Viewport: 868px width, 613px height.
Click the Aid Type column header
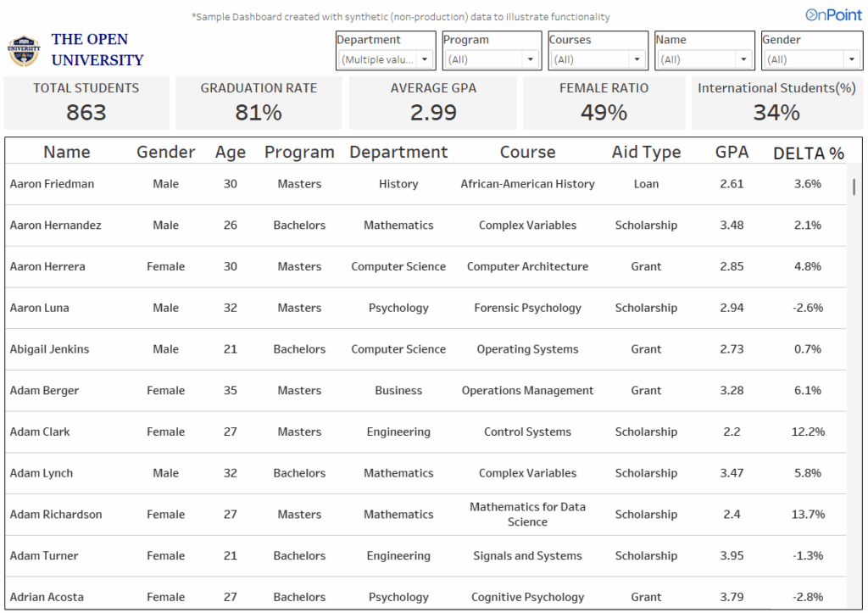(x=646, y=153)
